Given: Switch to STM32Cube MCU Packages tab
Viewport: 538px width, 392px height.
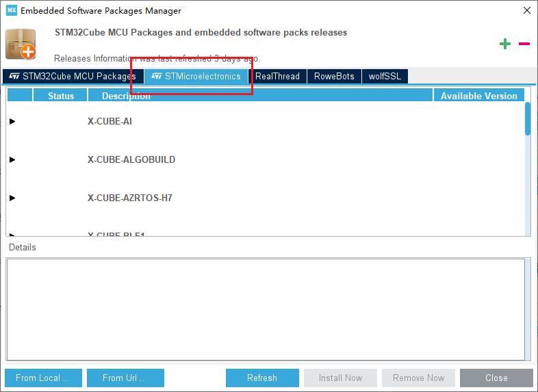Looking at the screenshot, I should (x=72, y=76).
